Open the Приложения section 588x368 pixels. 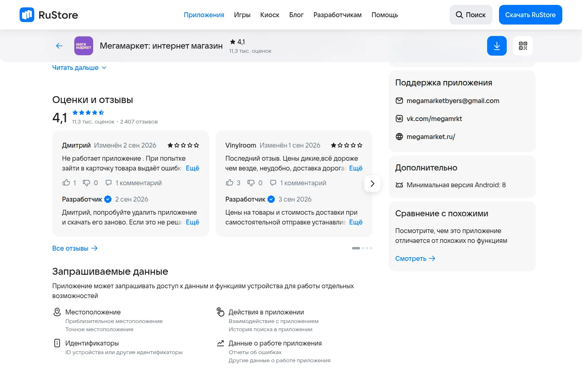pos(204,15)
